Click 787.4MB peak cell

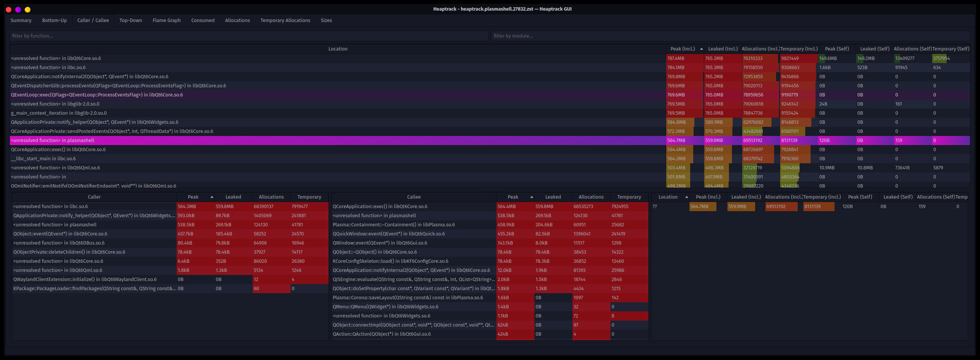(685, 58)
